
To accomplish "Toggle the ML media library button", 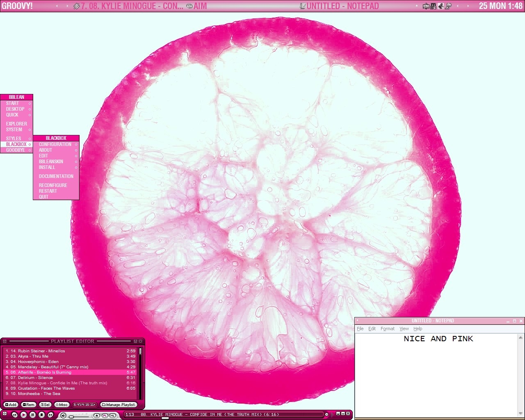I will (112, 415).
